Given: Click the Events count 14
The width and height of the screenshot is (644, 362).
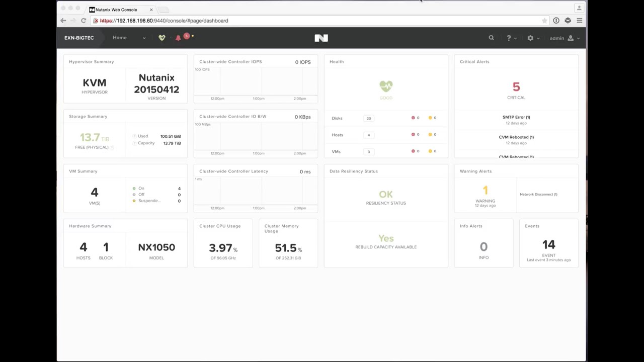Looking at the screenshot, I should [x=548, y=244].
